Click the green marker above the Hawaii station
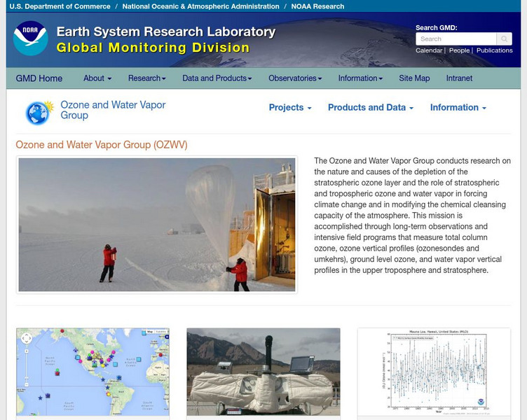Screen dimensions: 527x420 coord(57,370)
